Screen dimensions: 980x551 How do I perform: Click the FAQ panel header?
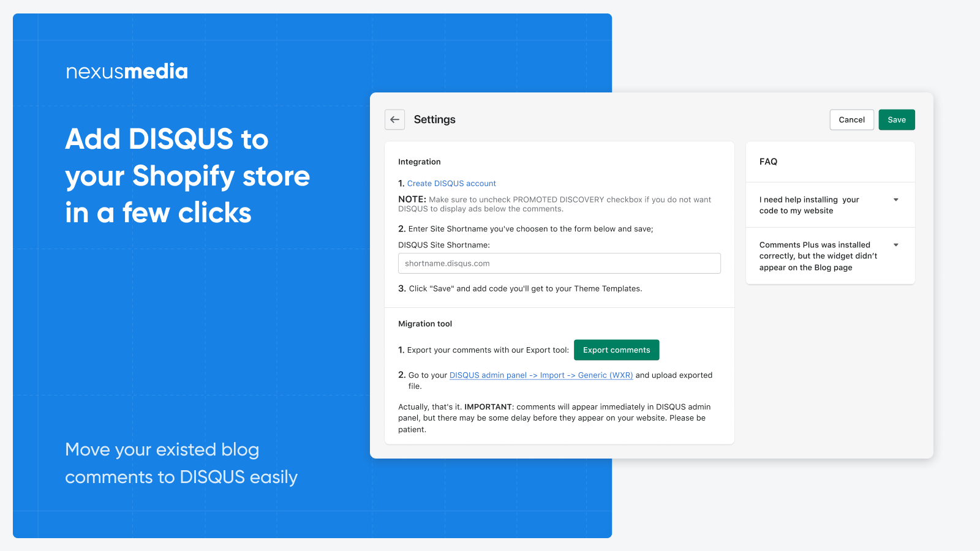coord(767,162)
